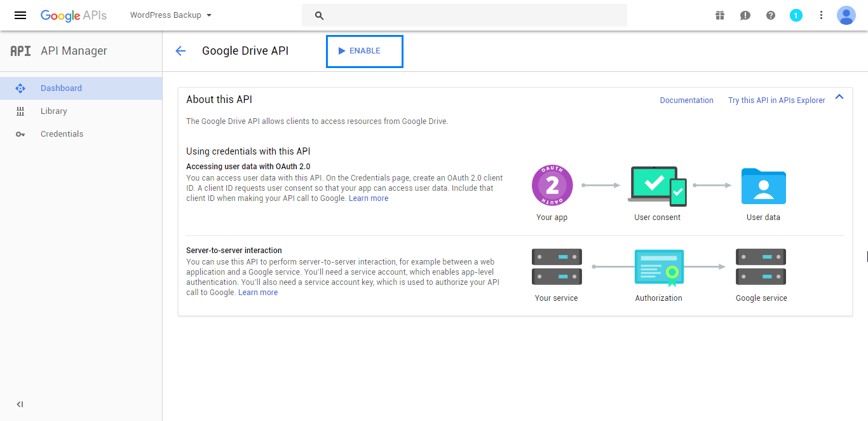
Task: Collapse the About this API panel
Action: pyautogui.click(x=839, y=97)
